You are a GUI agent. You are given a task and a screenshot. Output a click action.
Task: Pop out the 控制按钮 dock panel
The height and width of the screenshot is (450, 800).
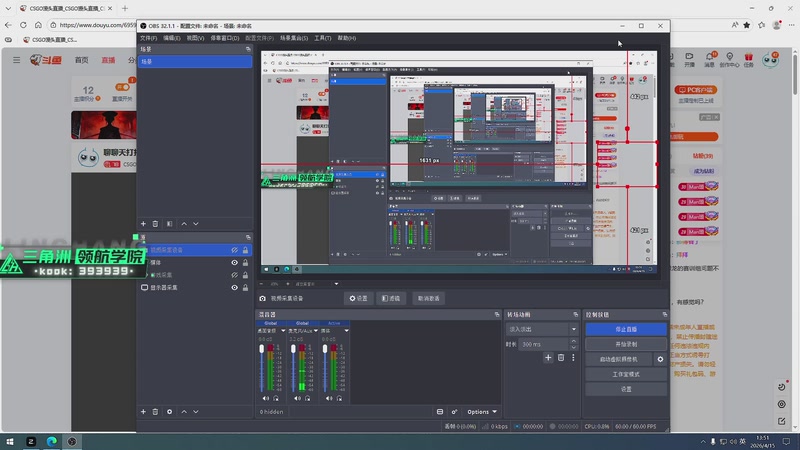(x=664, y=314)
